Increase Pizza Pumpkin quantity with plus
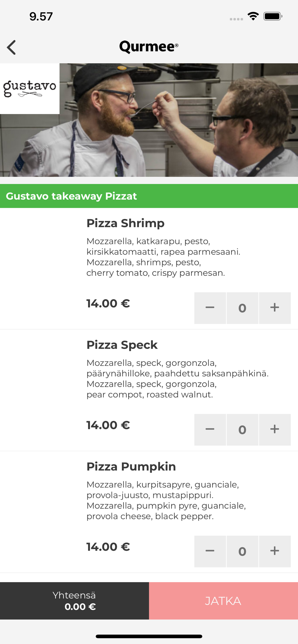Screen dimensions: 298x644 pyautogui.click(x=275, y=551)
